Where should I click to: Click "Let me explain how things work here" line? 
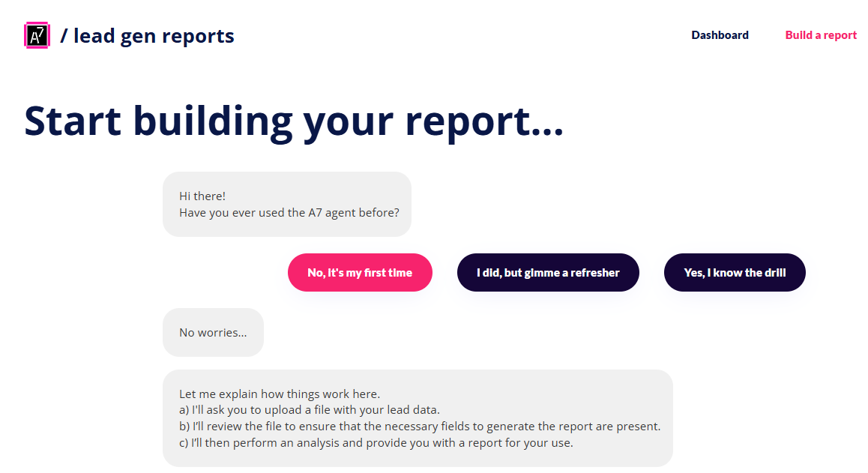[x=280, y=394]
